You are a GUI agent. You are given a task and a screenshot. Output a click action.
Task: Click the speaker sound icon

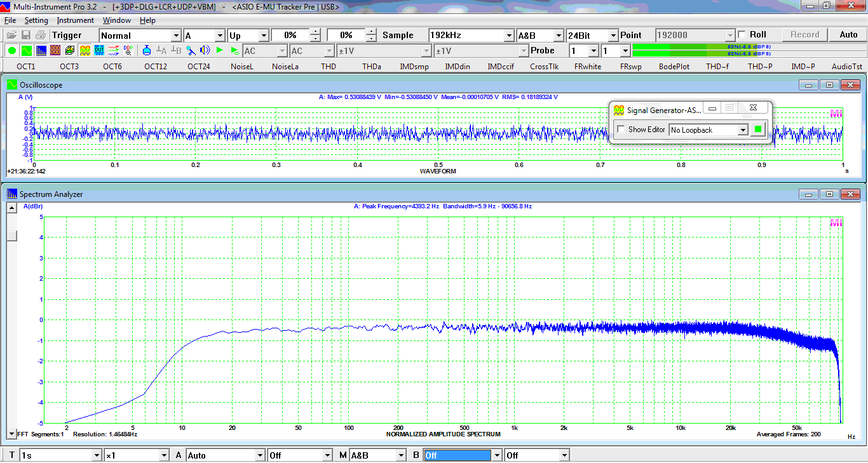point(205,50)
